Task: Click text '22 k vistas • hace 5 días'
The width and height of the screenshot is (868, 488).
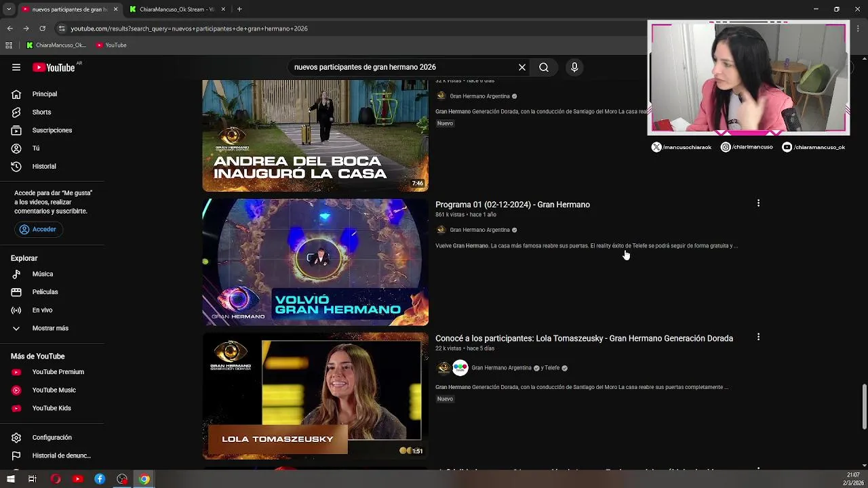Action: (465, 348)
